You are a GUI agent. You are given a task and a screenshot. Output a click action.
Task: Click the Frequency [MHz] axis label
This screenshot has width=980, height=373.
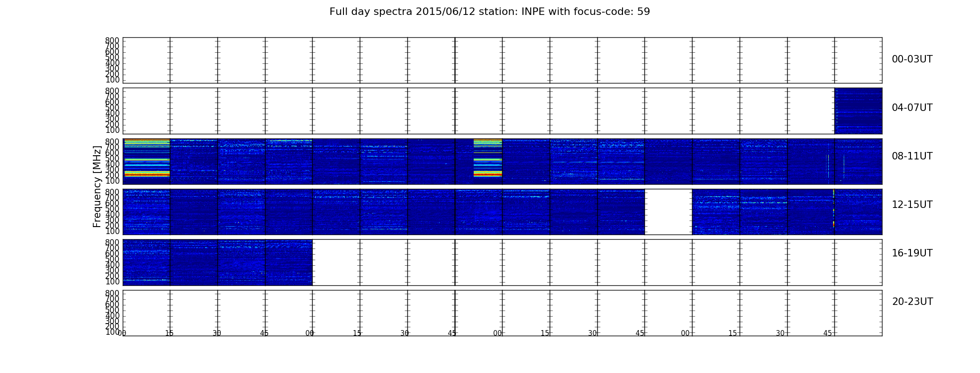pyautogui.click(x=97, y=186)
